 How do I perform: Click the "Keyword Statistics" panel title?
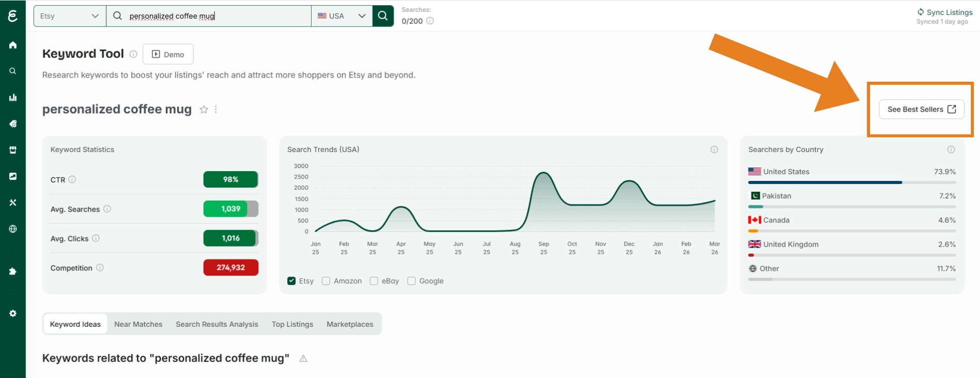pos(82,149)
